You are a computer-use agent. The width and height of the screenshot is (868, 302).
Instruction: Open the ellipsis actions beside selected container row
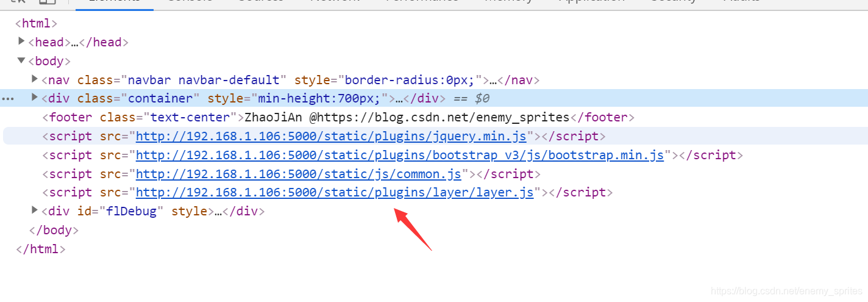[x=8, y=99]
